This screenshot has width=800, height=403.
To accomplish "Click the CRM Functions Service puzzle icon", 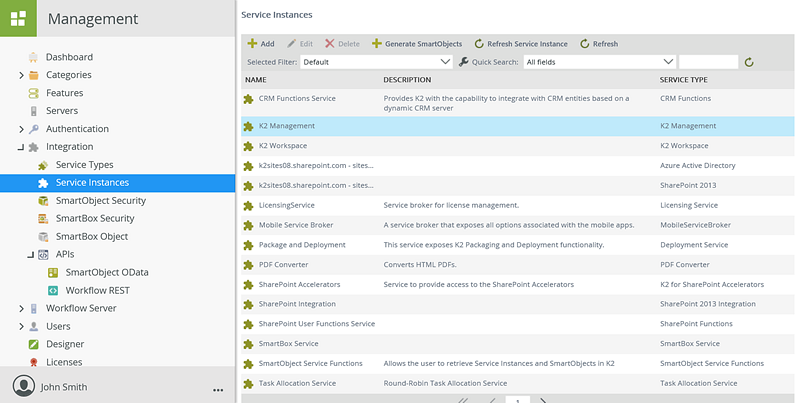I will click(249, 99).
